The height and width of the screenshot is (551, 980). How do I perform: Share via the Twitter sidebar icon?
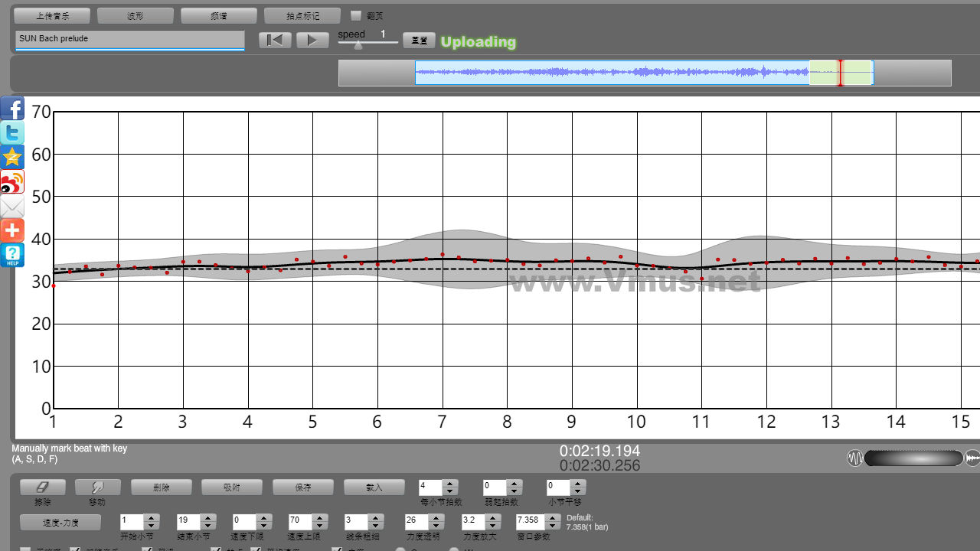(x=12, y=133)
